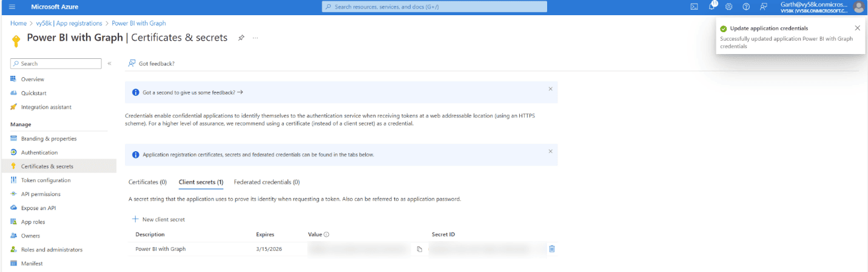868x272 pixels.
Task: Open the help question mark icon
Action: point(746,7)
